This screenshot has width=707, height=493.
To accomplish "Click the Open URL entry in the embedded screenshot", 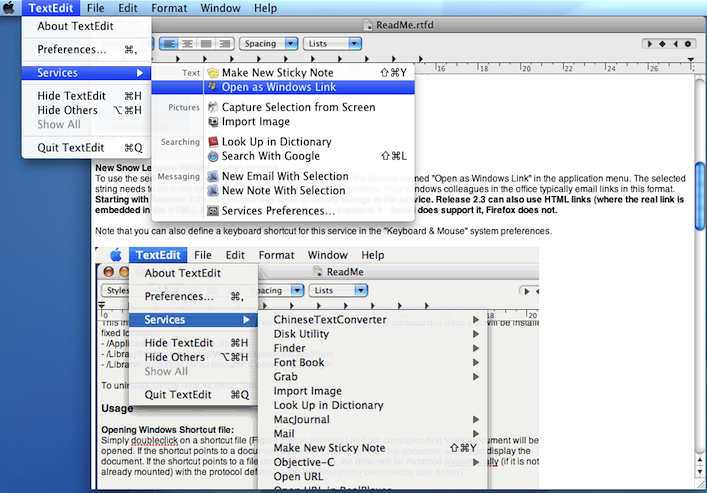I will 373,477.
